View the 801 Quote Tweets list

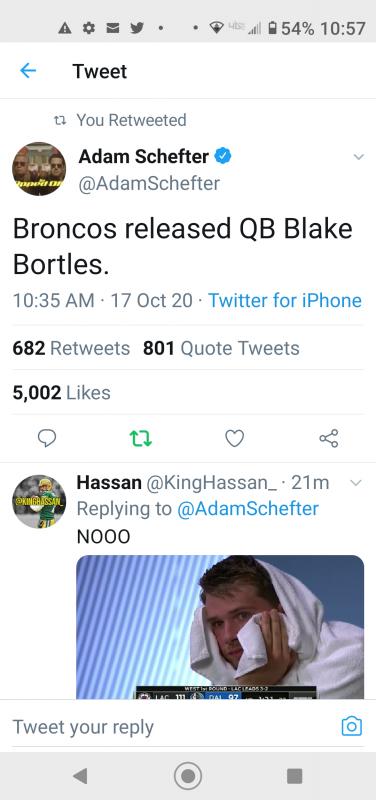pos(221,348)
